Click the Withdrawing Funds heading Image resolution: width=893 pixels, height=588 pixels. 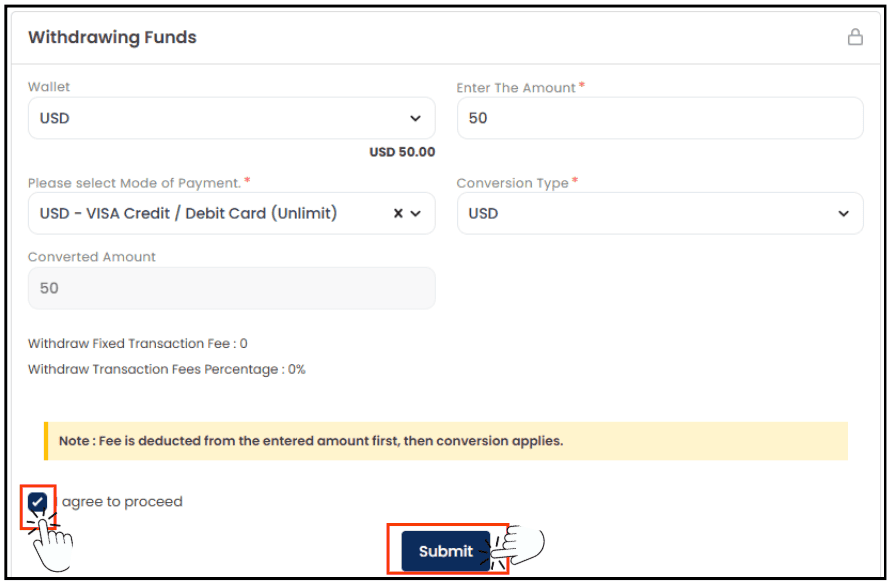(112, 37)
